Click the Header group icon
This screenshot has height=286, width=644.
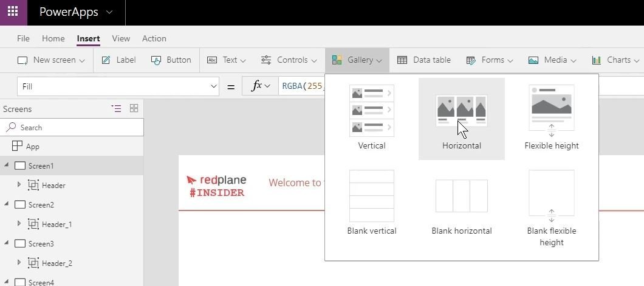click(33, 185)
